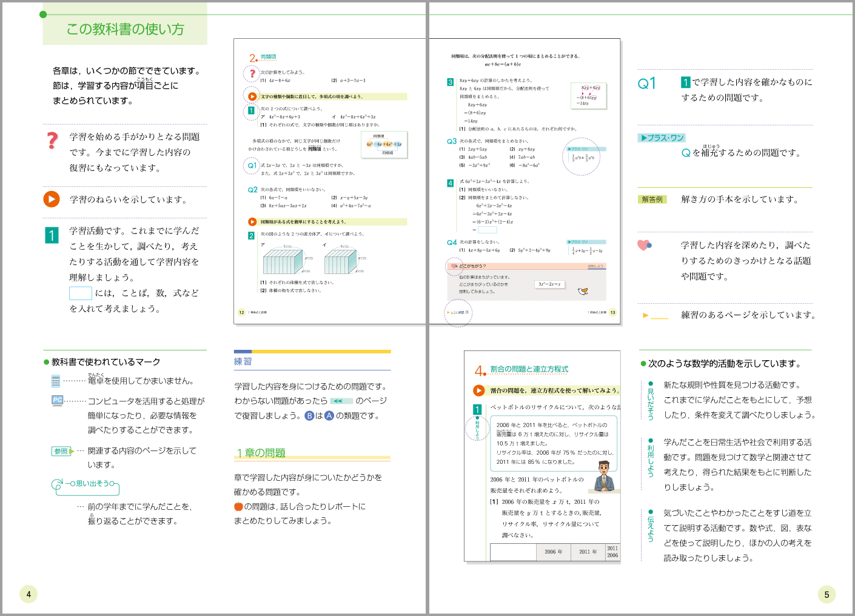The image size is (855, 616).
Task: Click the green 1 box before で学習した内容を確かなものに
Action: (x=686, y=82)
